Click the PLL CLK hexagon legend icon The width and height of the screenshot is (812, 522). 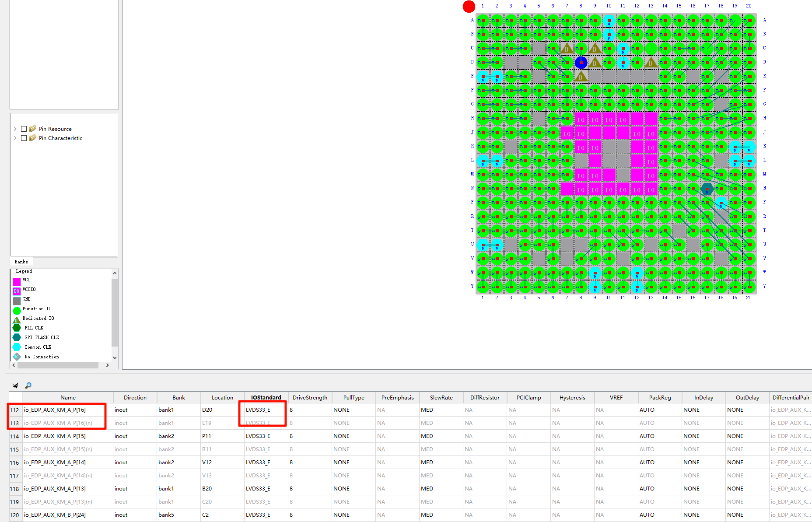[x=17, y=328]
